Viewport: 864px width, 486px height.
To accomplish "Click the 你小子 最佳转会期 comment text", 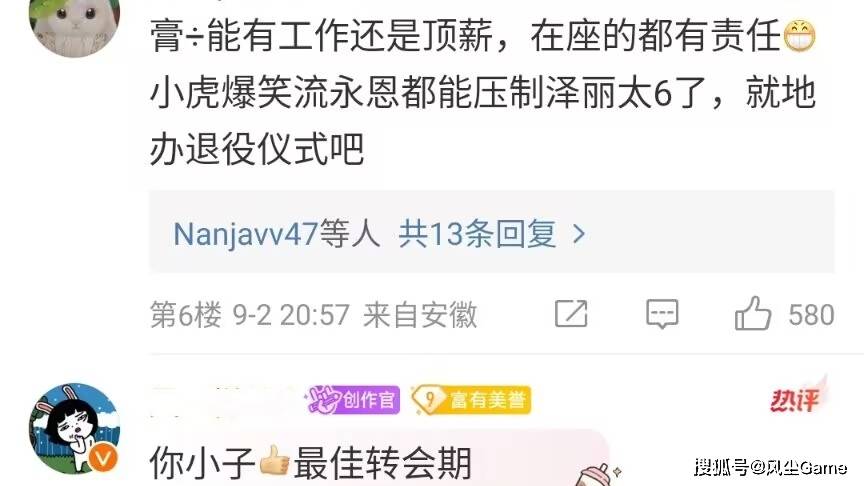I will coord(311,463).
